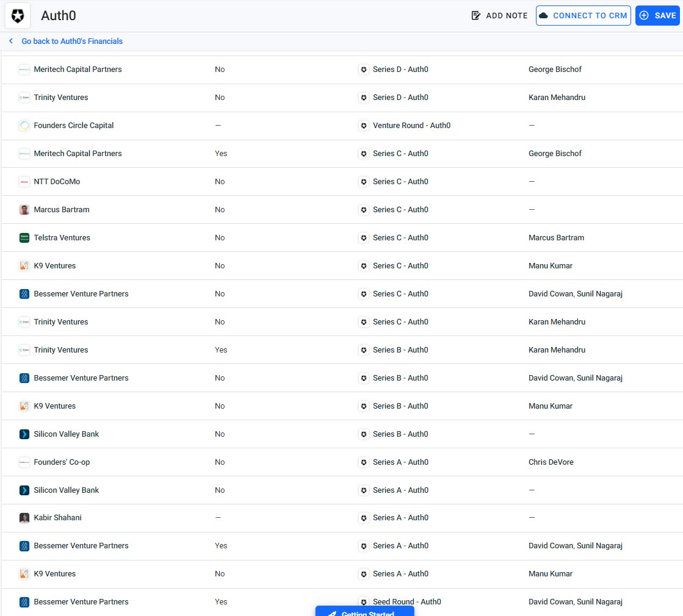Click Trinity Ventures logo in Series B row
This screenshot has height=616, width=683.
24,350
